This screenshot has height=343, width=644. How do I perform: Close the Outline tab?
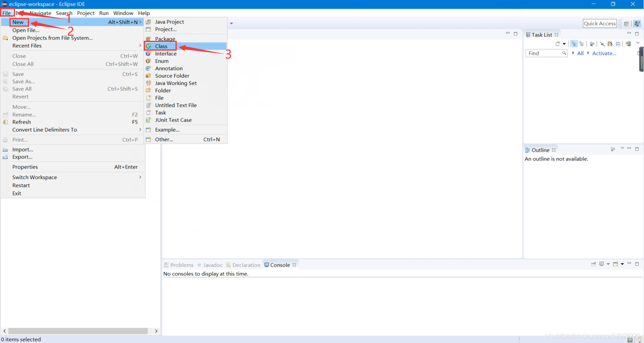pyautogui.click(x=554, y=150)
